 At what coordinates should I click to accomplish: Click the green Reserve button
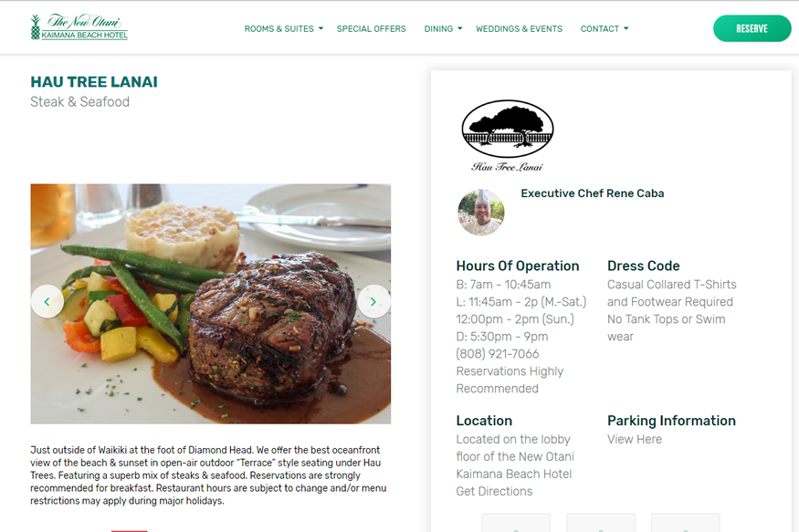click(752, 28)
